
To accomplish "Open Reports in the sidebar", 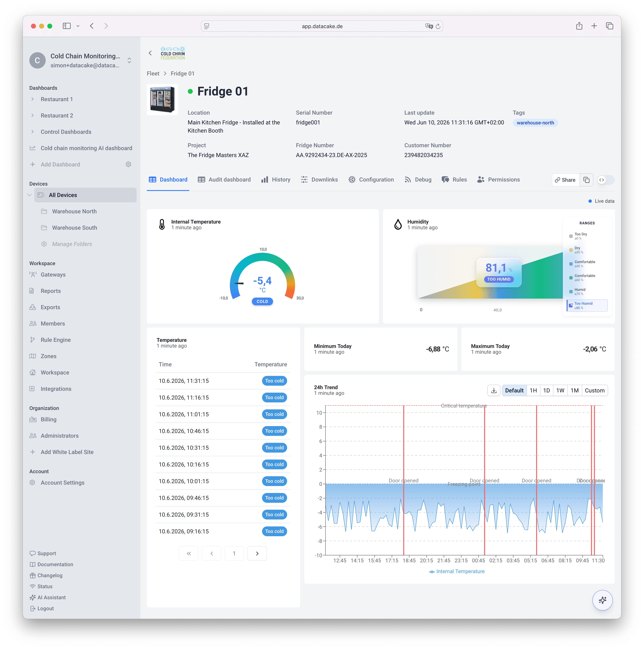I will [x=50, y=291].
